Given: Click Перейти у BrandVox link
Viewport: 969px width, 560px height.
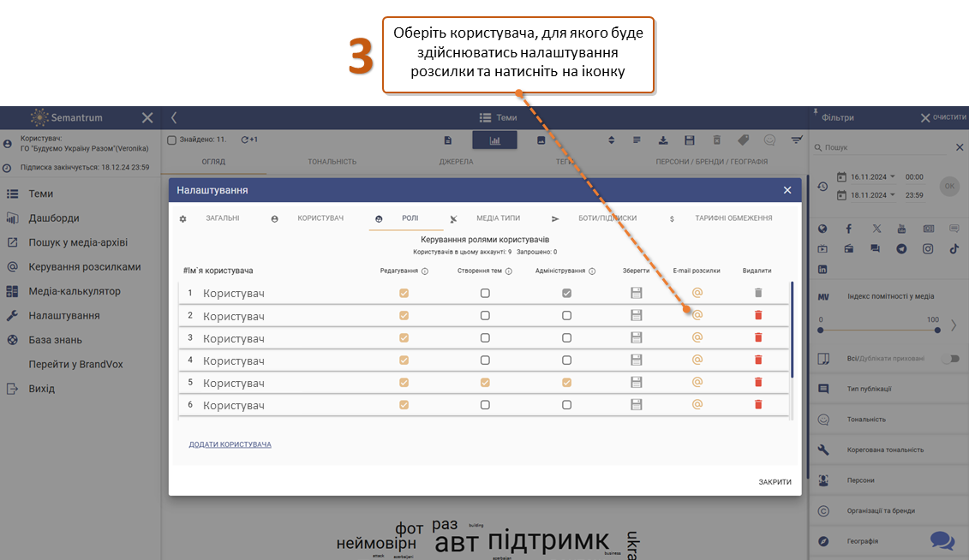Looking at the screenshot, I should tap(75, 364).
